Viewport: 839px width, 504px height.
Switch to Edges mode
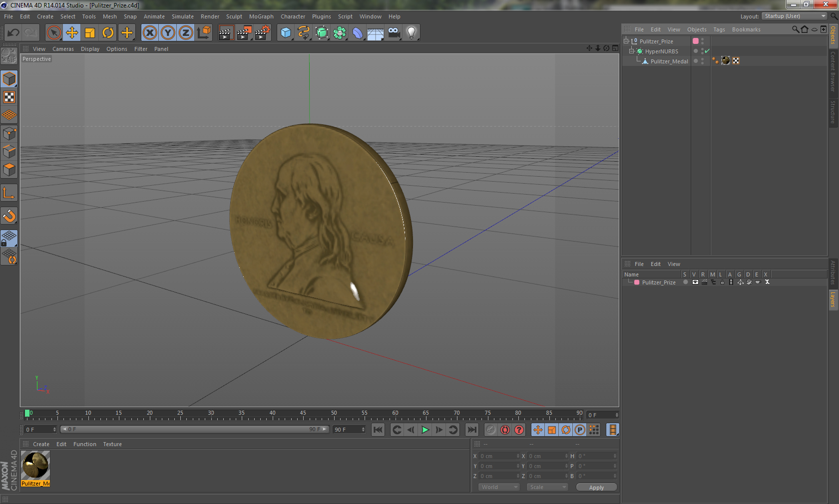pyautogui.click(x=9, y=152)
